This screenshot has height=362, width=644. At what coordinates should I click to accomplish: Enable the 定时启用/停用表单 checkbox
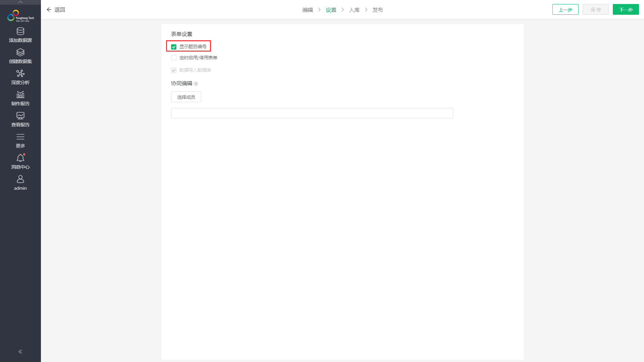tap(174, 58)
